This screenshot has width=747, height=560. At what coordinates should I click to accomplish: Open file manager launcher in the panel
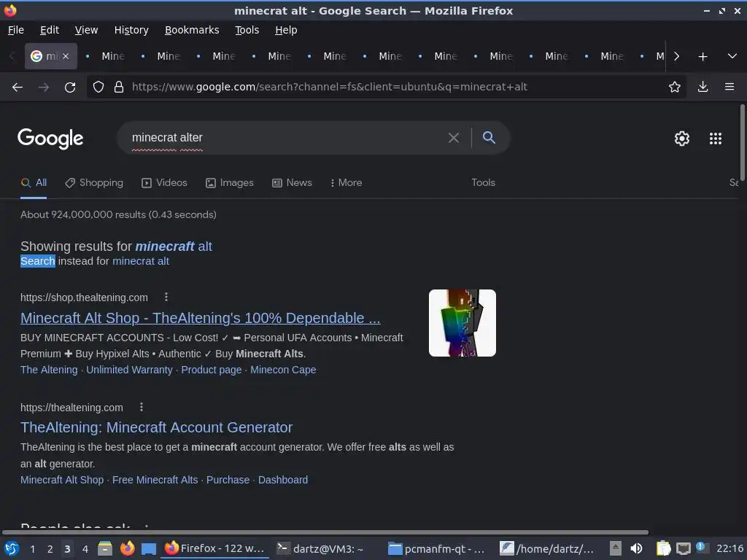tap(105, 548)
